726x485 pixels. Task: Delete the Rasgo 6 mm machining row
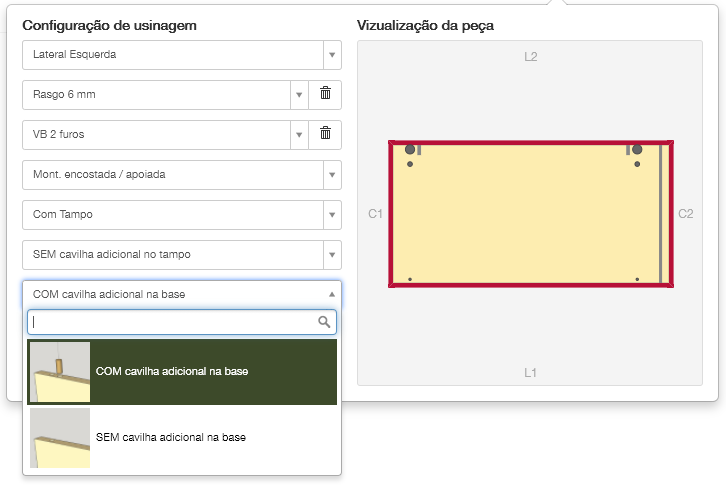(x=325, y=94)
